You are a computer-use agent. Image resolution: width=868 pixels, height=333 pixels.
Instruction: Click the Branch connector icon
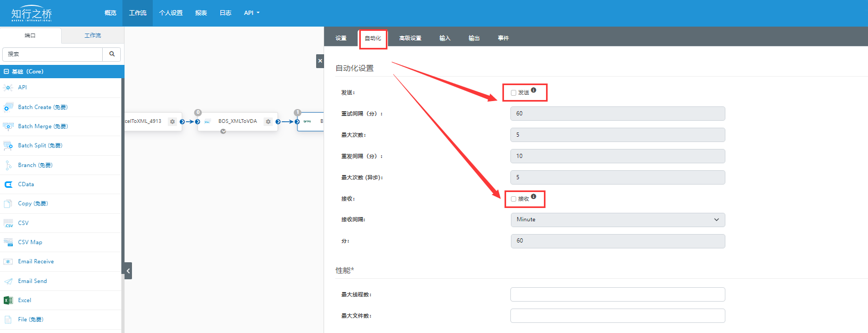click(x=8, y=165)
